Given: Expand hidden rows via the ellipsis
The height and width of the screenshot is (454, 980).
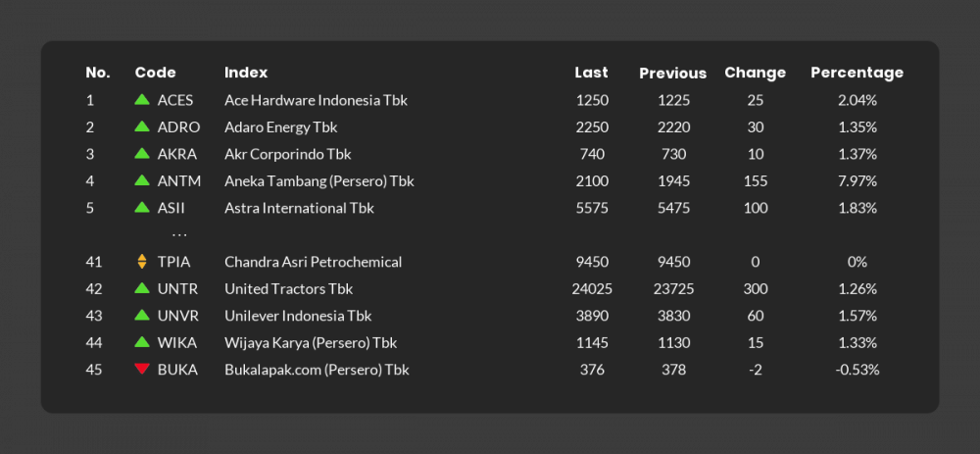Looking at the screenshot, I should tap(179, 235).
